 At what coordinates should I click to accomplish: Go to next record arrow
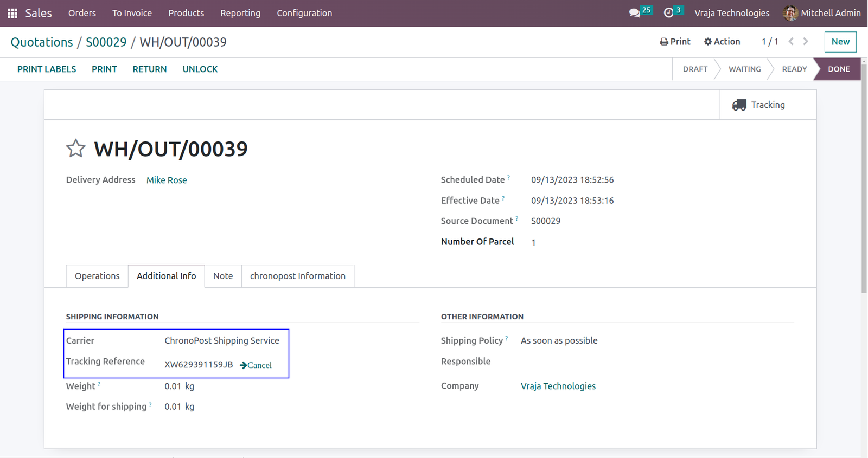[x=806, y=42]
